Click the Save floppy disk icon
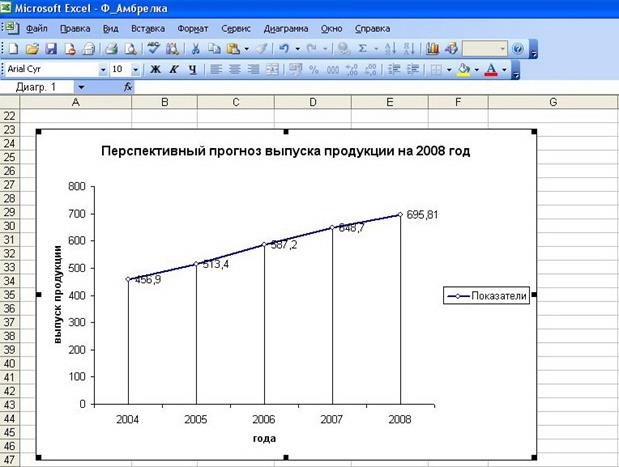This screenshot has width=619, height=467. pos(51,48)
